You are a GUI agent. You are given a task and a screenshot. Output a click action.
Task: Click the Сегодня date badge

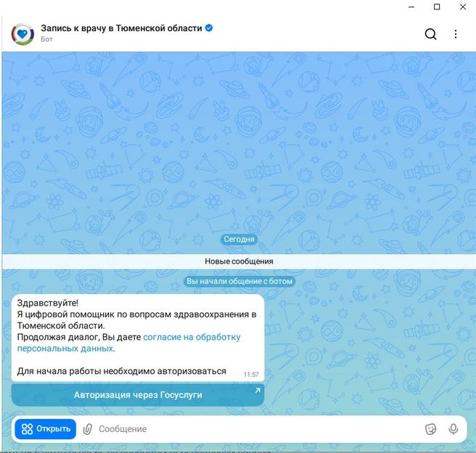(x=239, y=240)
